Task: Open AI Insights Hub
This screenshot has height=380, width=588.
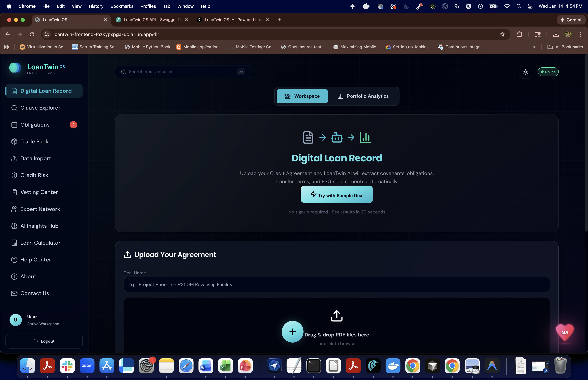Action: [39, 226]
